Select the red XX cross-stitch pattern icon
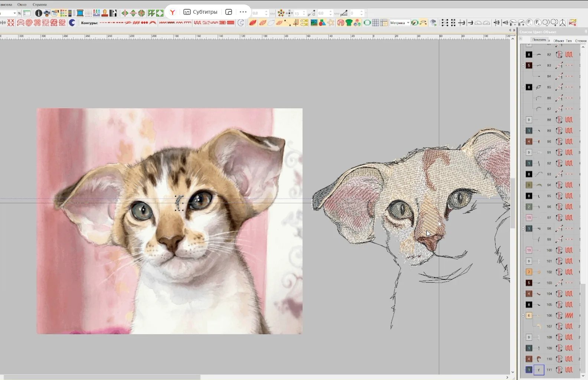Screen dimensions: 588x380 tap(11, 23)
